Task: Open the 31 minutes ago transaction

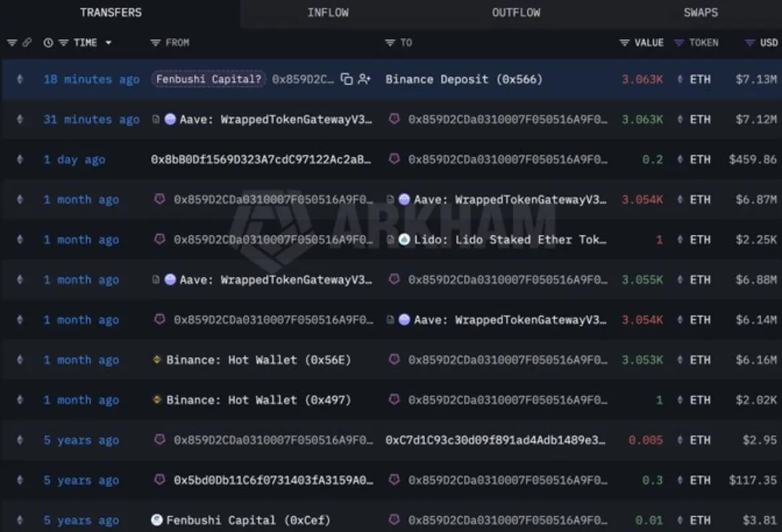Action: click(91, 120)
